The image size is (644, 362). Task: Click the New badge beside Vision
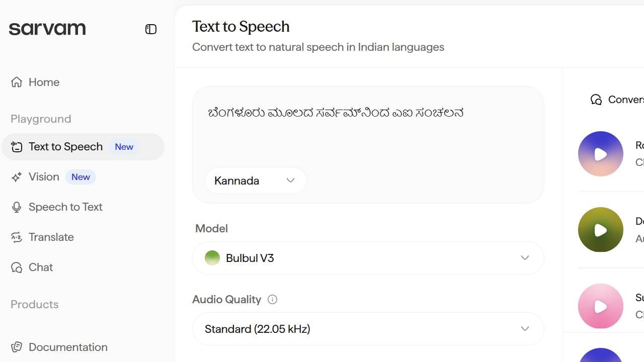click(80, 177)
